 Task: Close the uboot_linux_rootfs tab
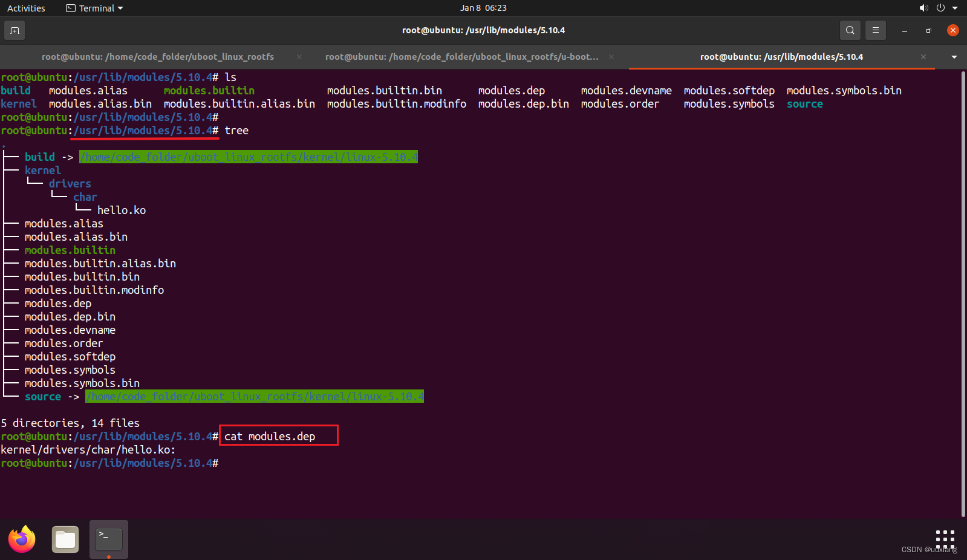[299, 57]
